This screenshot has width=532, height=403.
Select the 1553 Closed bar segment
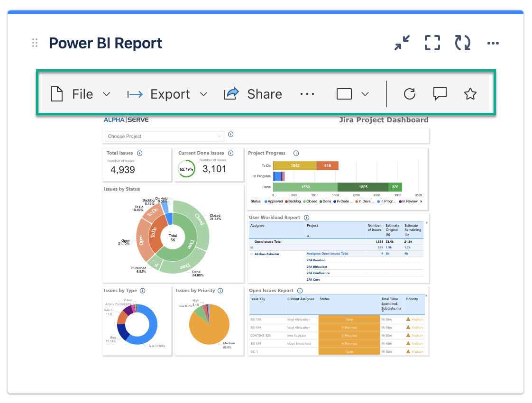(x=305, y=187)
